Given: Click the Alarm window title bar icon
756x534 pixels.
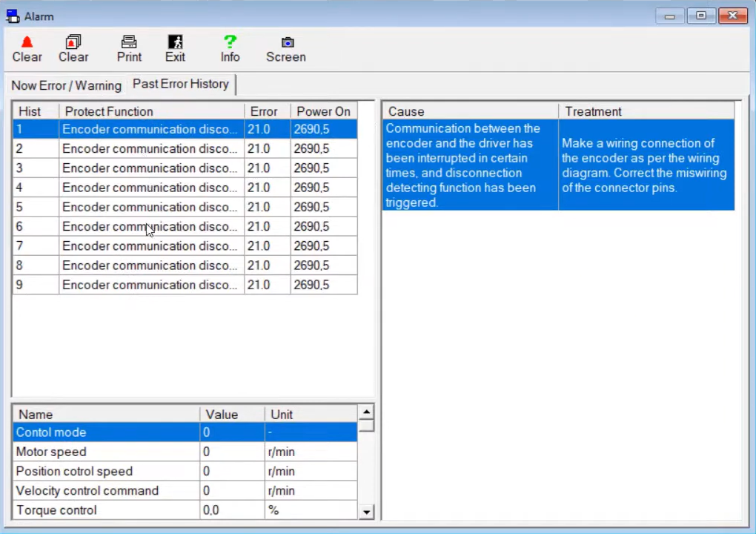Looking at the screenshot, I should 13,16.
